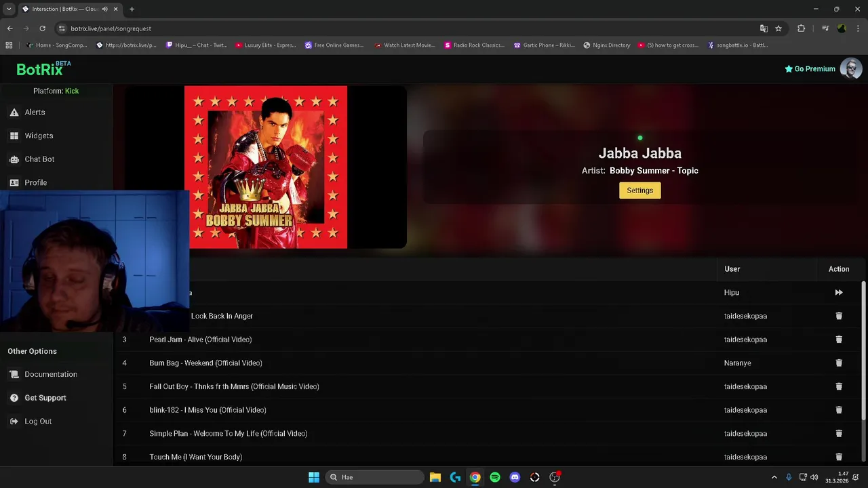Viewport: 868px width, 488px height.
Task: Open the Gartic Phone bookmark
Action: 545,45
